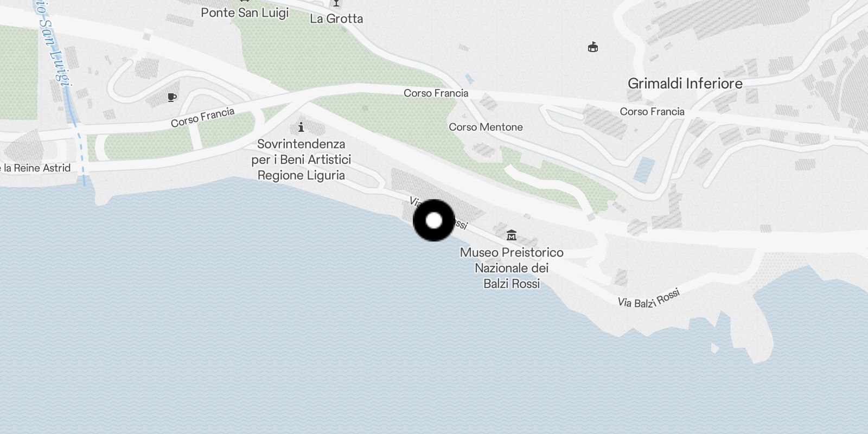Click the black circular location marker
This screenshot has width=868, height=434.
coord(434,220)
